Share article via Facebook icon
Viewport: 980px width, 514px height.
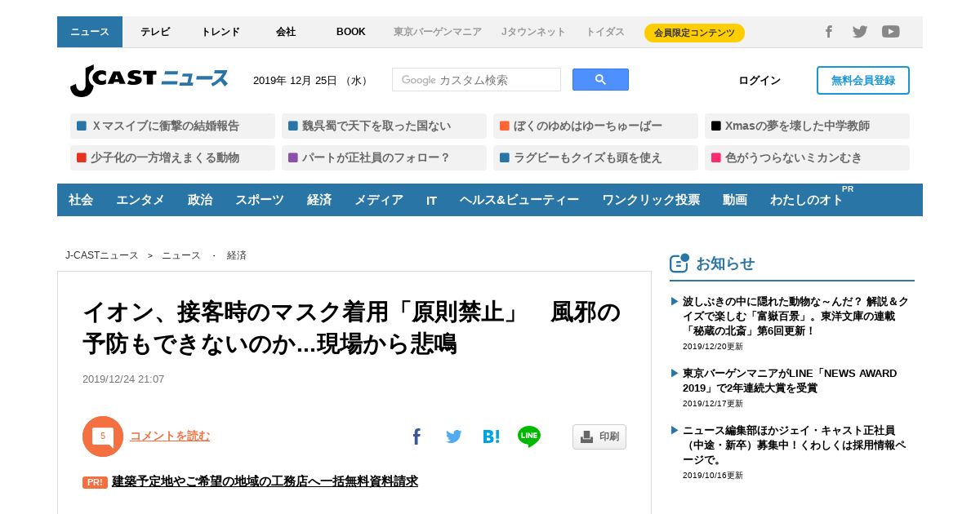tap(416, 436)
